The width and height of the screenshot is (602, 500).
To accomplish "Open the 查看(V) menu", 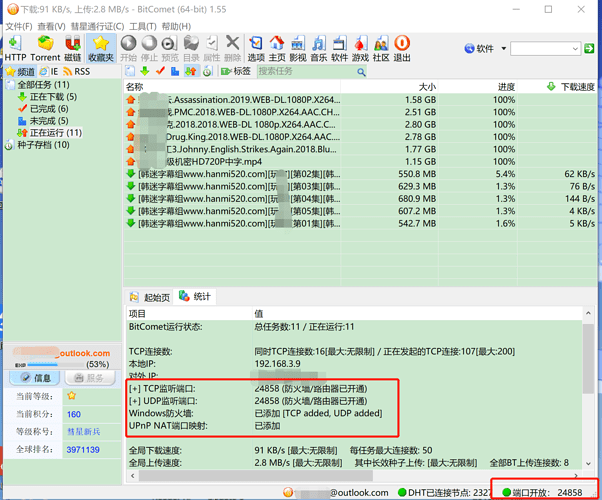I will [51, 26].
